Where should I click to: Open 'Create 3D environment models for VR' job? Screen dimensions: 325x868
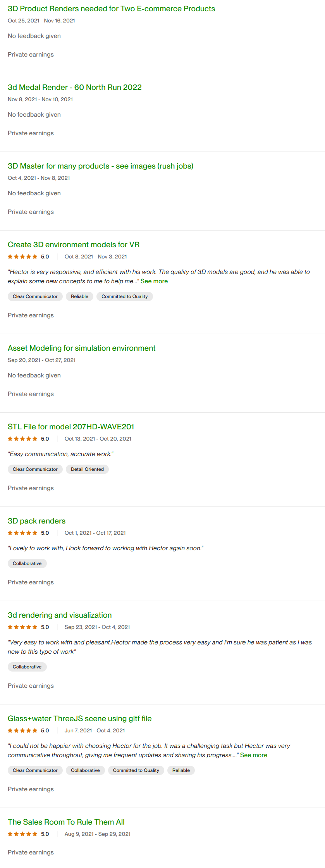pyautogui.click(x=74, y=245)
